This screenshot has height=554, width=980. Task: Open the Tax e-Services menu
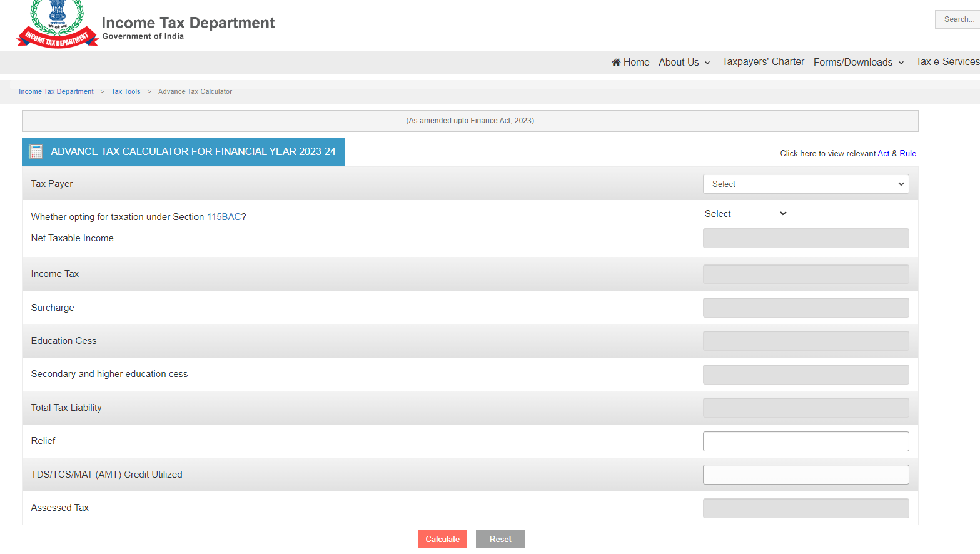pos(947,62)
